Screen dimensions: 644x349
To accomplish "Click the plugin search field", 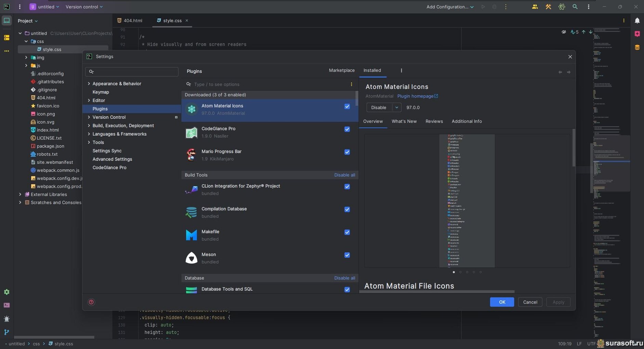I will [x=270, y=85].
